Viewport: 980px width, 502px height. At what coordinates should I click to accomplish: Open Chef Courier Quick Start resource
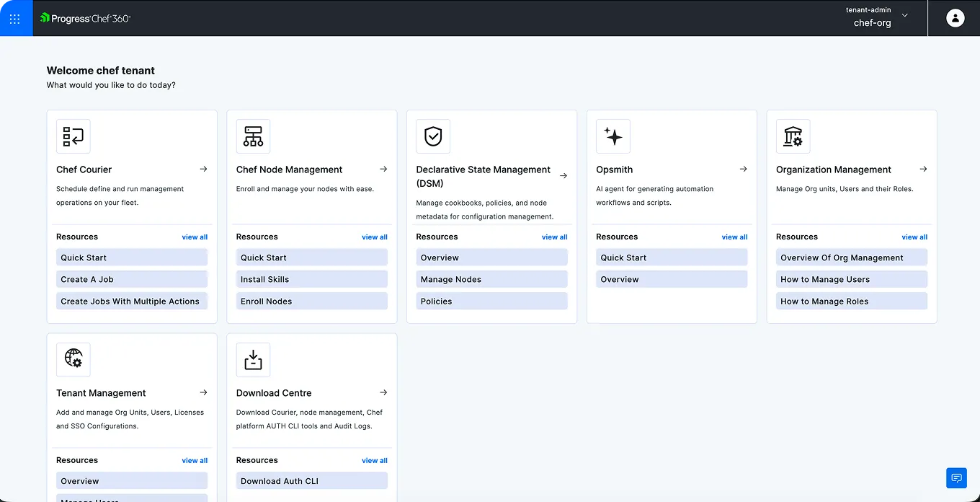(132, 257)
